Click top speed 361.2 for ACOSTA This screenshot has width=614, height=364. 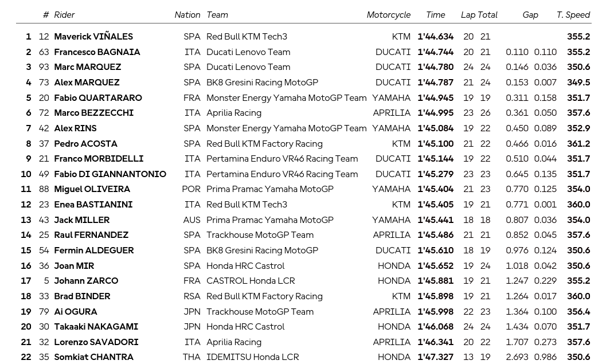[x=578, y=144]
